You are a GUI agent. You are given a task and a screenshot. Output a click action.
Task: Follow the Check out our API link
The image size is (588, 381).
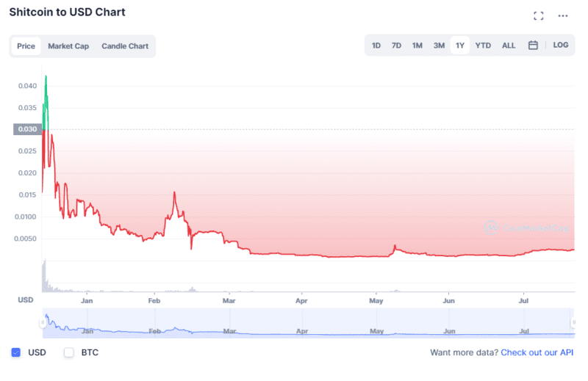click(537, 352)
